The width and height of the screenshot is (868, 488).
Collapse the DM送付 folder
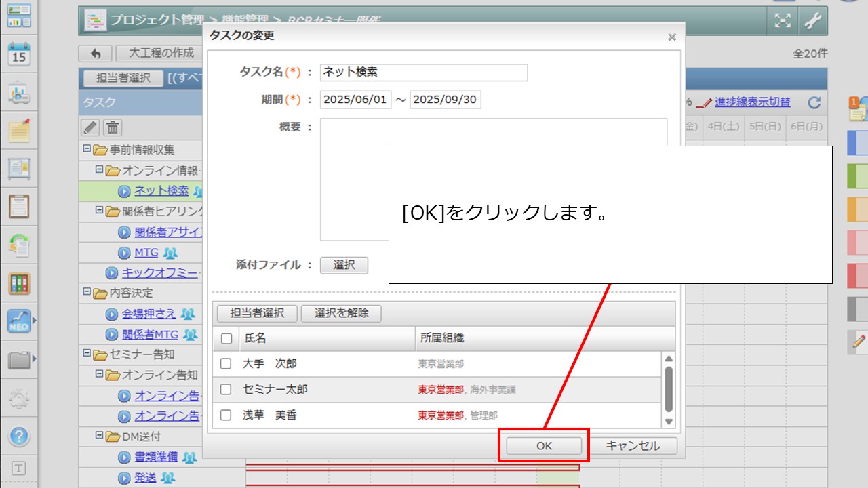tap(99, 436)
